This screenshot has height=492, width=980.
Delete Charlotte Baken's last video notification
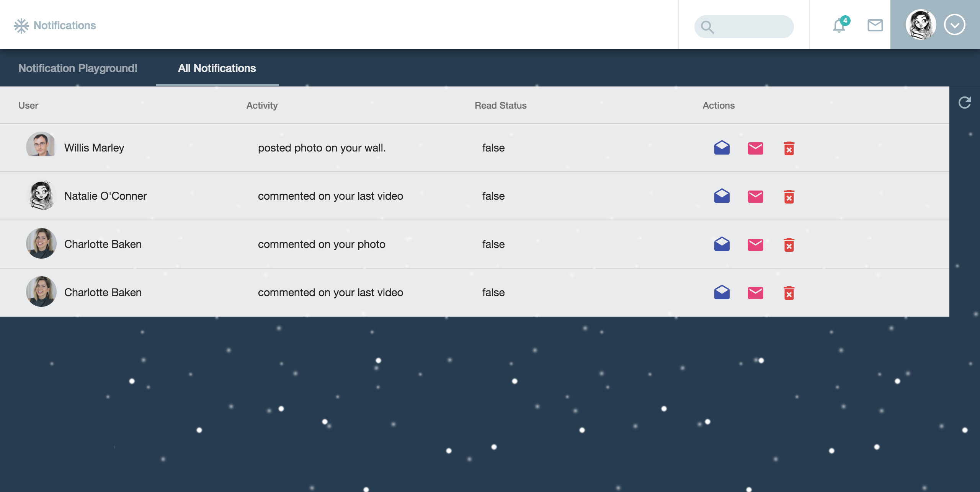pos(789,293)
